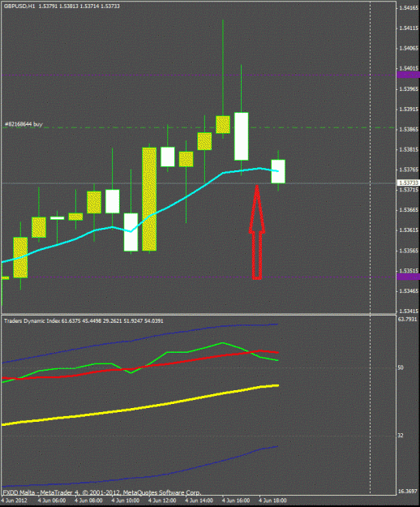Click the 1.54065 price axis label
This screenshot has height=507, width=420.
(x=409, y=48)
